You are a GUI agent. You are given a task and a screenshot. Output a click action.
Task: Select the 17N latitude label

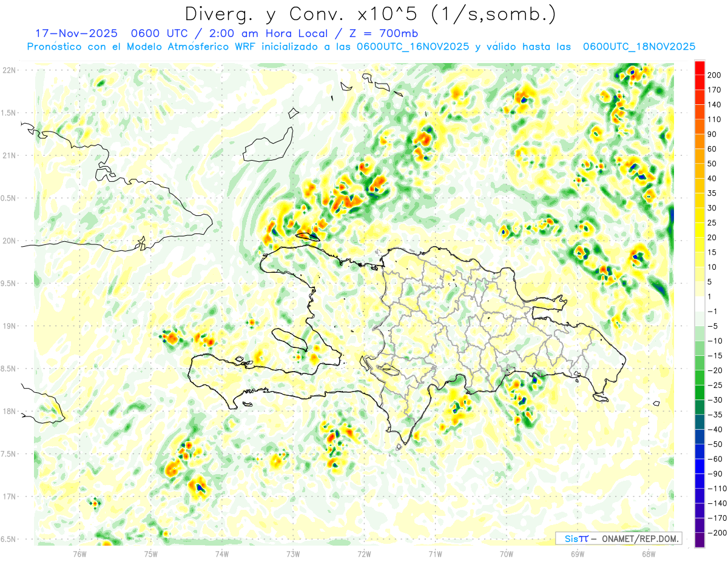click(8, 497)
